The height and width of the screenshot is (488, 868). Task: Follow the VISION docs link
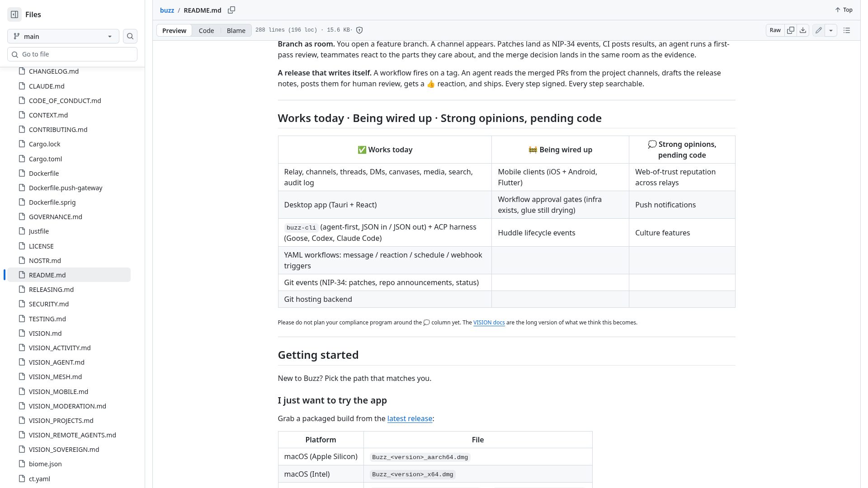(489, 323)
